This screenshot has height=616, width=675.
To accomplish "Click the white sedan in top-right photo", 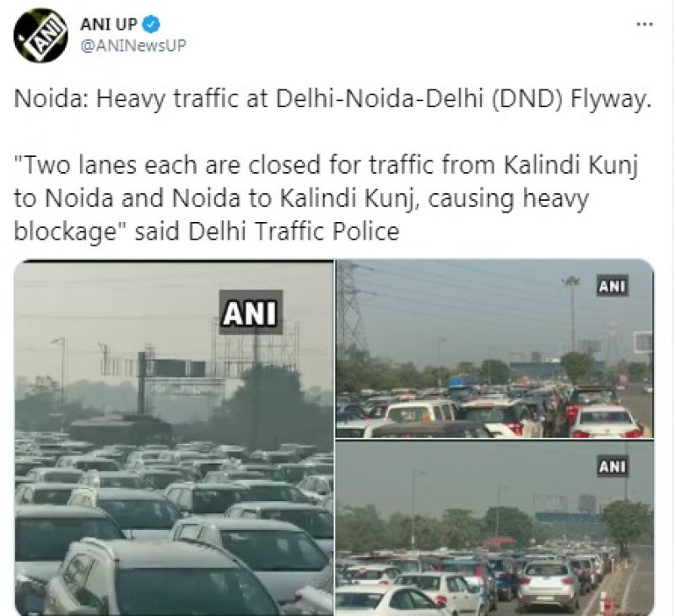I will coord(607,419).
